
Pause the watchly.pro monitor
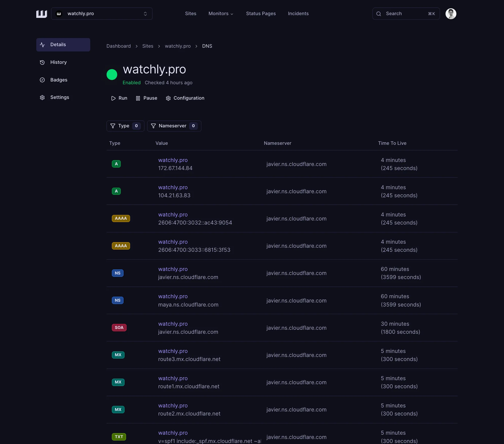coord(146,98)
